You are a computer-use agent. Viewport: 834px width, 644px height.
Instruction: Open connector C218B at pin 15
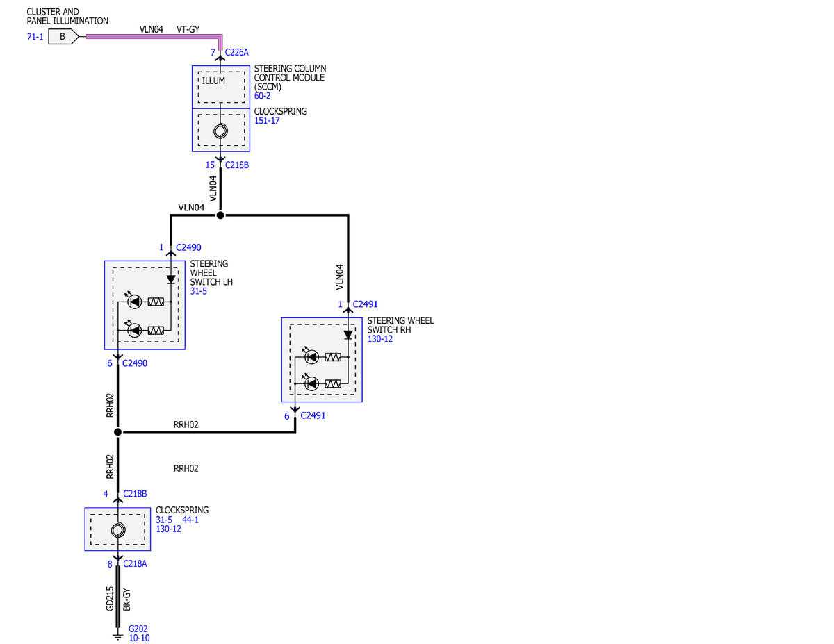pos(237,165)
